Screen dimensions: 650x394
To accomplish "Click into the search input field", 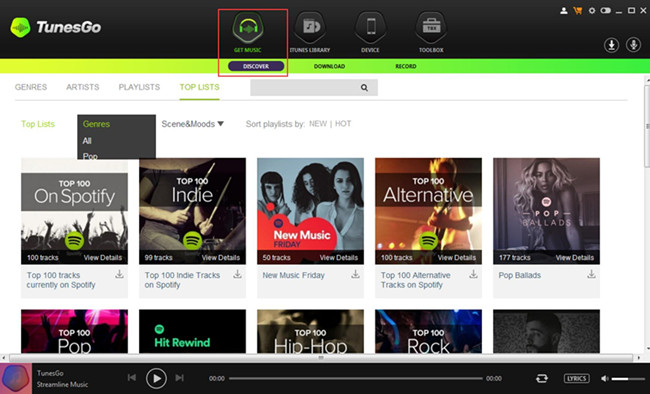I will pos(314,88).
